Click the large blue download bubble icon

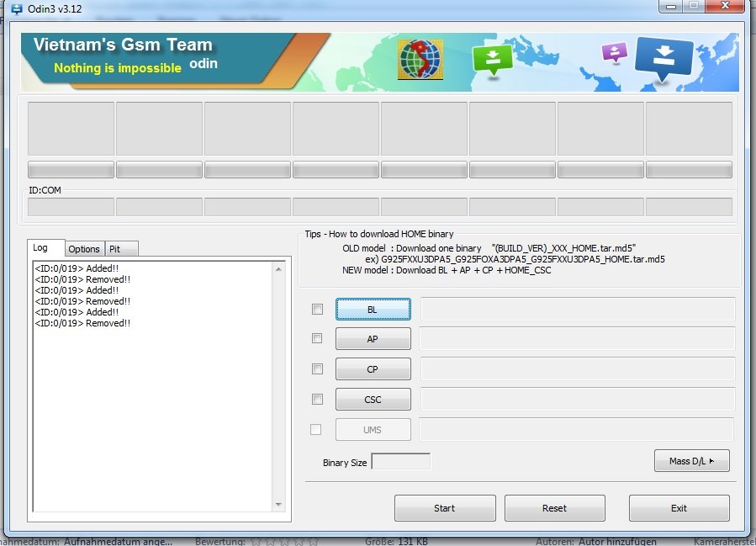pos(663,58)
